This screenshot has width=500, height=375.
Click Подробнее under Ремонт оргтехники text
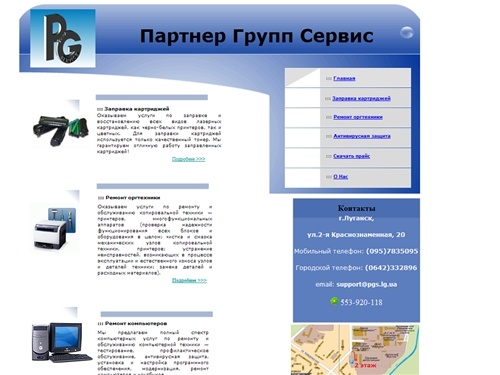pos(189,280)
